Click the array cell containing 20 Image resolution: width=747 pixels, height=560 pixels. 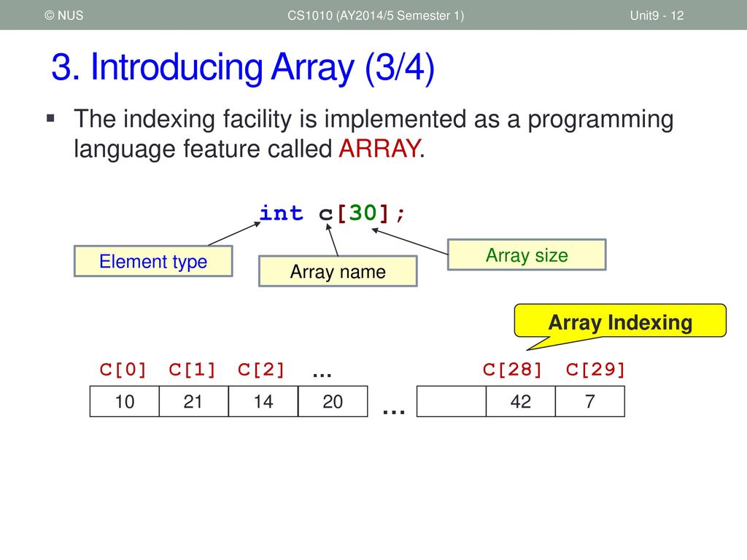point(333,402)
